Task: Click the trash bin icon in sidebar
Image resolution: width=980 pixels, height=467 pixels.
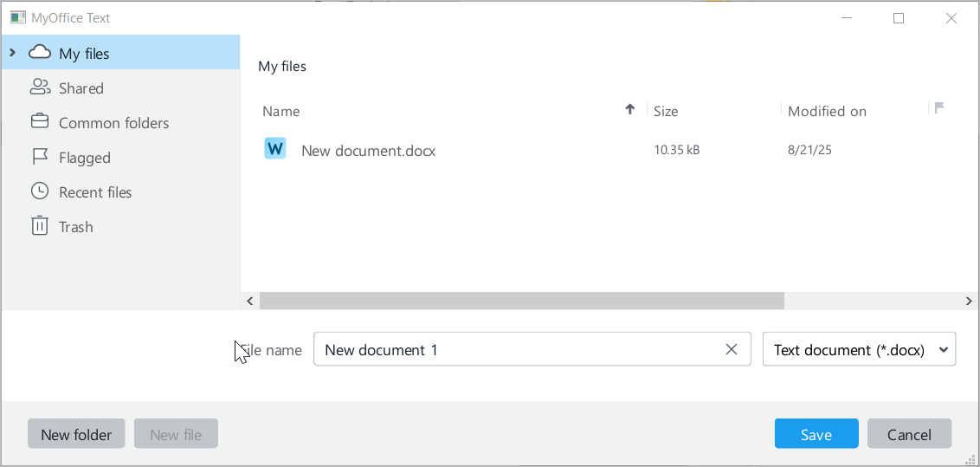Action: point(40,225)
